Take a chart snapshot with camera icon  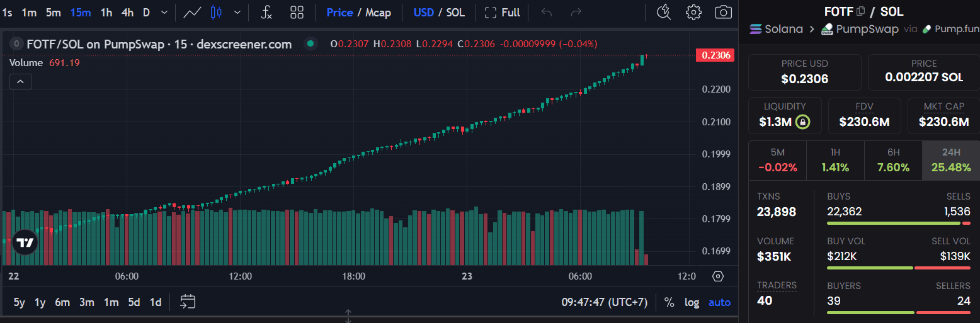click(x=724, y=12)
